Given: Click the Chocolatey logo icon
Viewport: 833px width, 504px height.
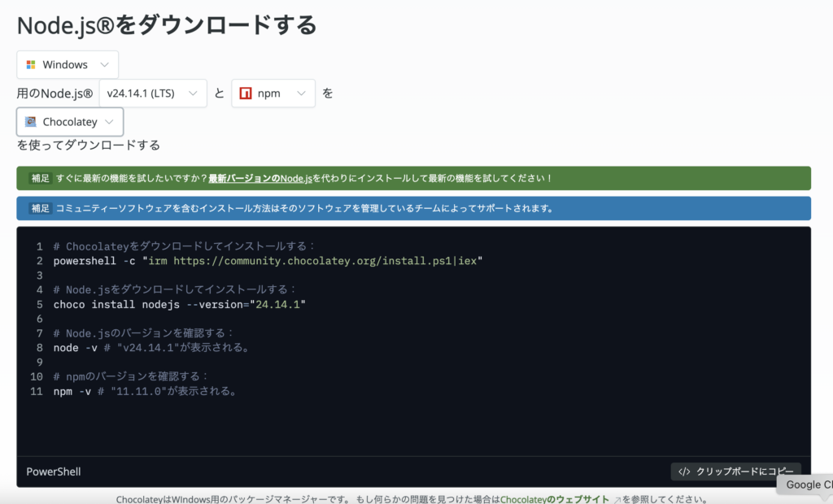Looking at the screenshot, I should 31,122.
